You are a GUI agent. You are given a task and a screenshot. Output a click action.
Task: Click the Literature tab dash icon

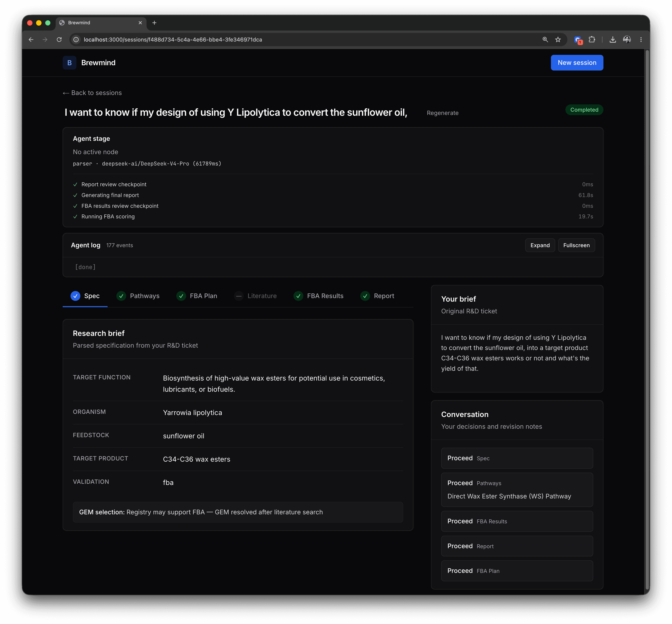239,296
